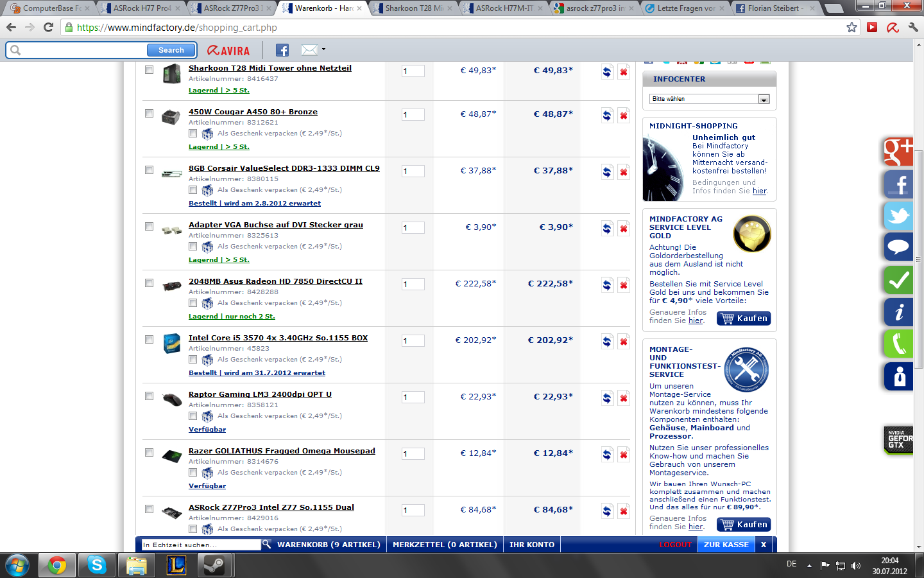
Task: Click the green checkmark sidebar icon
Action: [898, 280]
